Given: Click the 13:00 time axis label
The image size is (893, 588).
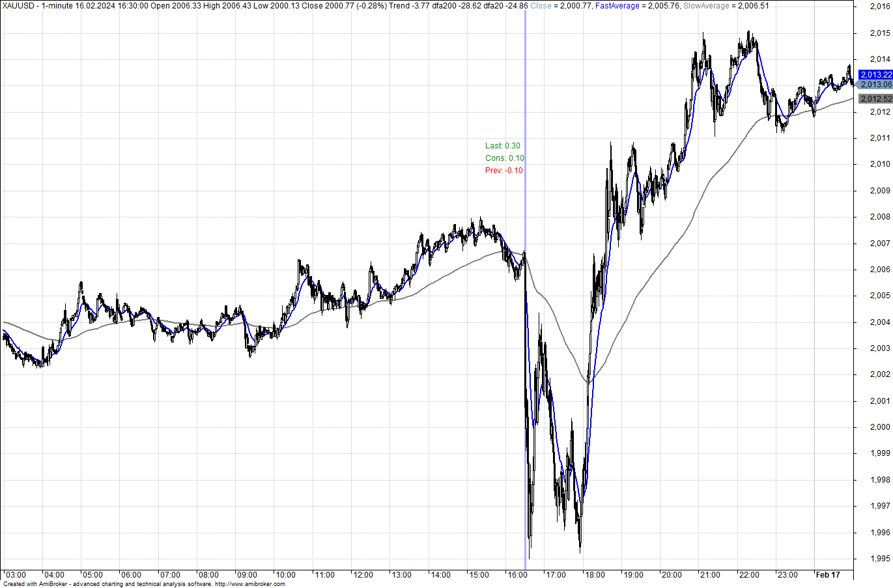Looking at the screenshot, I should (401, 575).
